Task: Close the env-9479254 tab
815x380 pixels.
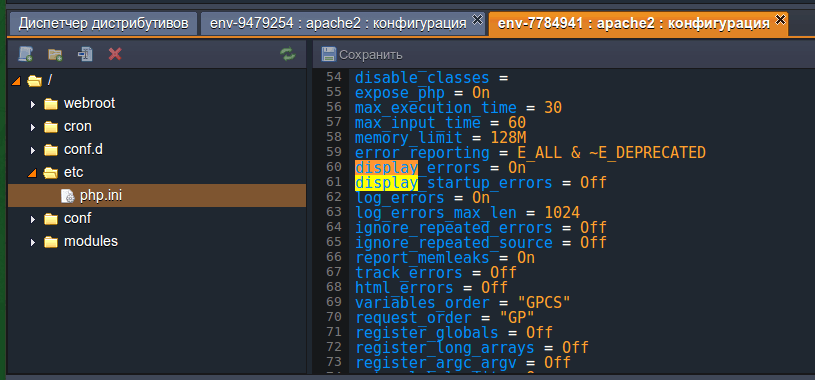Action: [x=477, y=19]
